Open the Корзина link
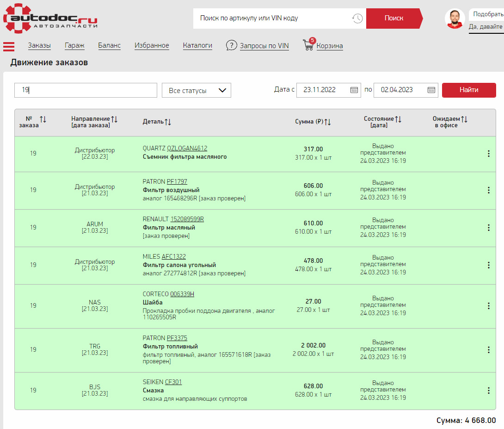 coord(330,46)
